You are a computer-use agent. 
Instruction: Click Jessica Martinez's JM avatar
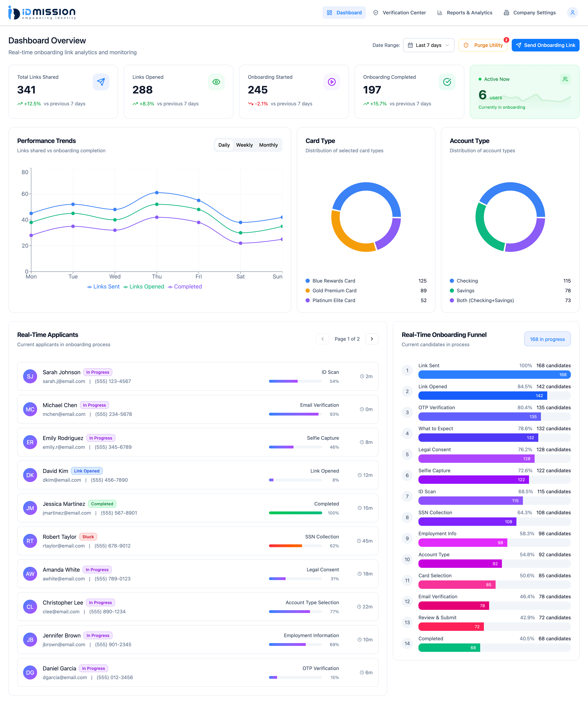coord(30,508)
